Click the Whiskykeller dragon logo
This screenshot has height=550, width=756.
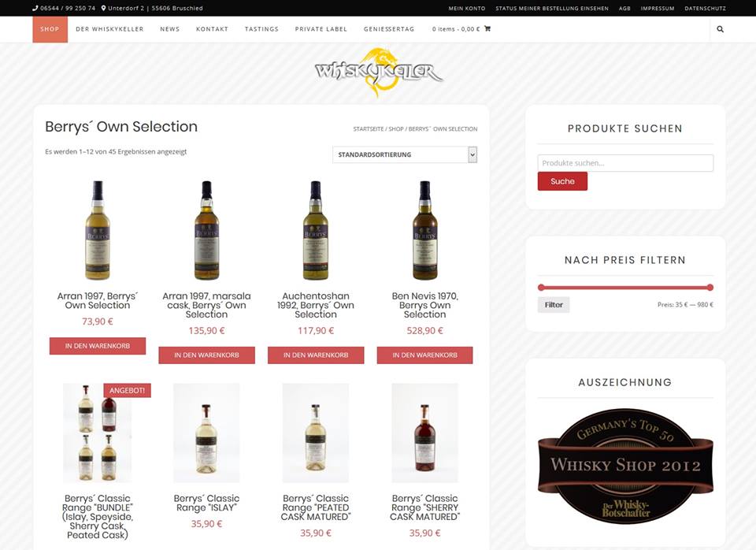point(380,72)
